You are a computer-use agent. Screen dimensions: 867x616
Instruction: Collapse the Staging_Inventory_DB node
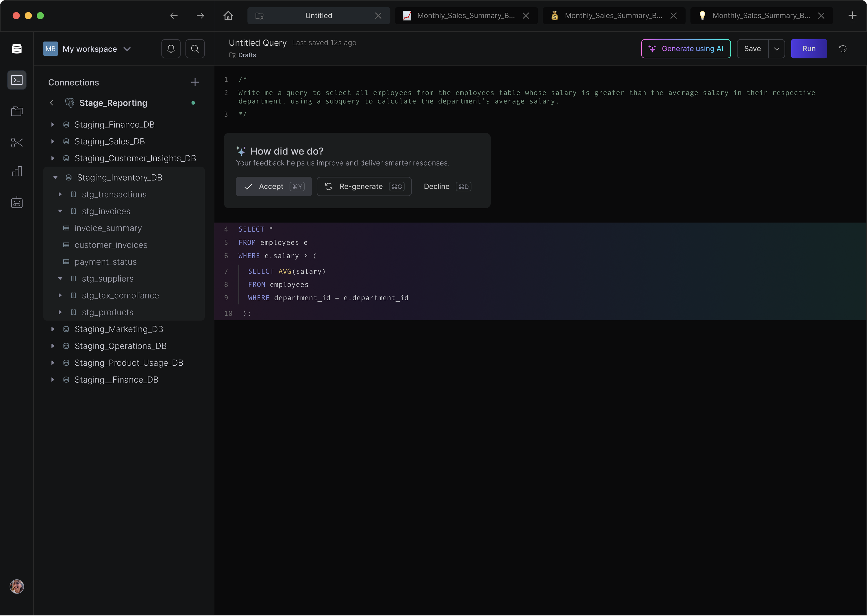(55, 178)
